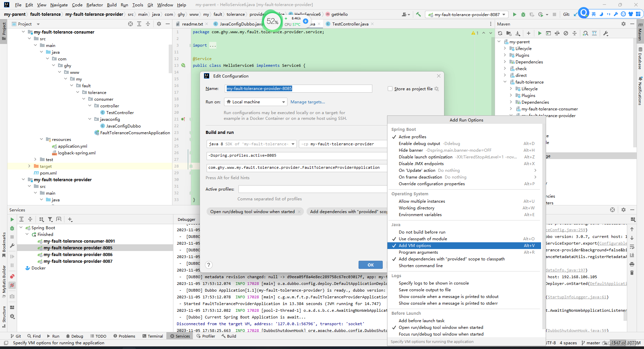Check 'Store as project file'
This screenshot has width=644, height=349.
(x=390, y=89)
